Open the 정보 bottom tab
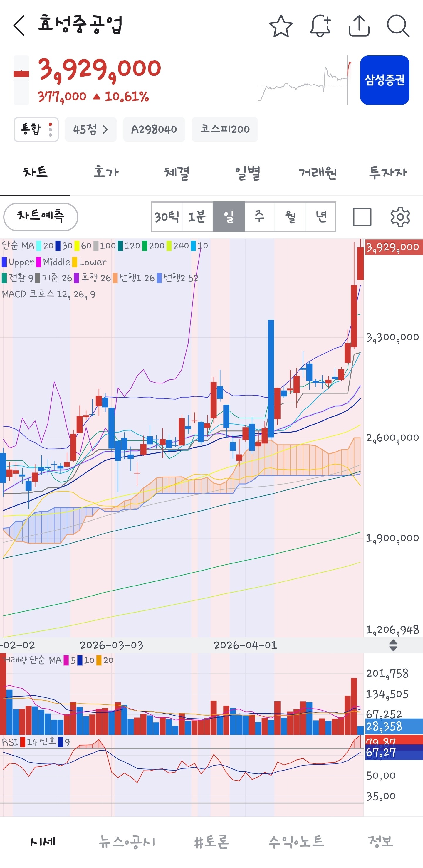Image resolution: width=423 pixels, height=868 pixels. point(381,842)
